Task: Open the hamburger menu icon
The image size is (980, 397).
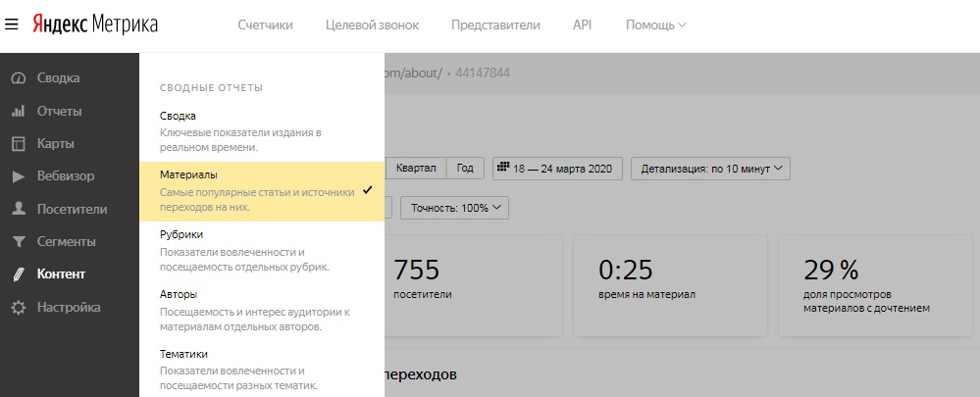Action: click(x=11, y=25)
